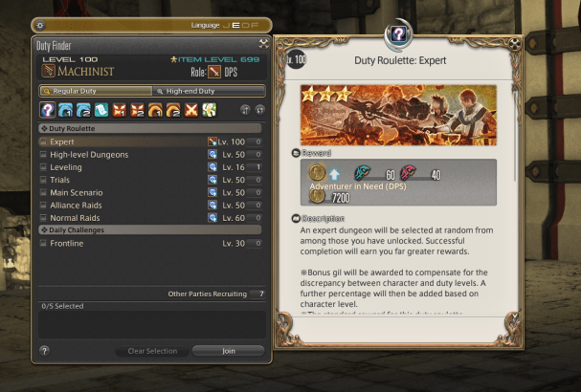The height and width of the screenshot is (392, 581).
Task: Collapse the Duty Roulette section header
Action: coord(150,128)
